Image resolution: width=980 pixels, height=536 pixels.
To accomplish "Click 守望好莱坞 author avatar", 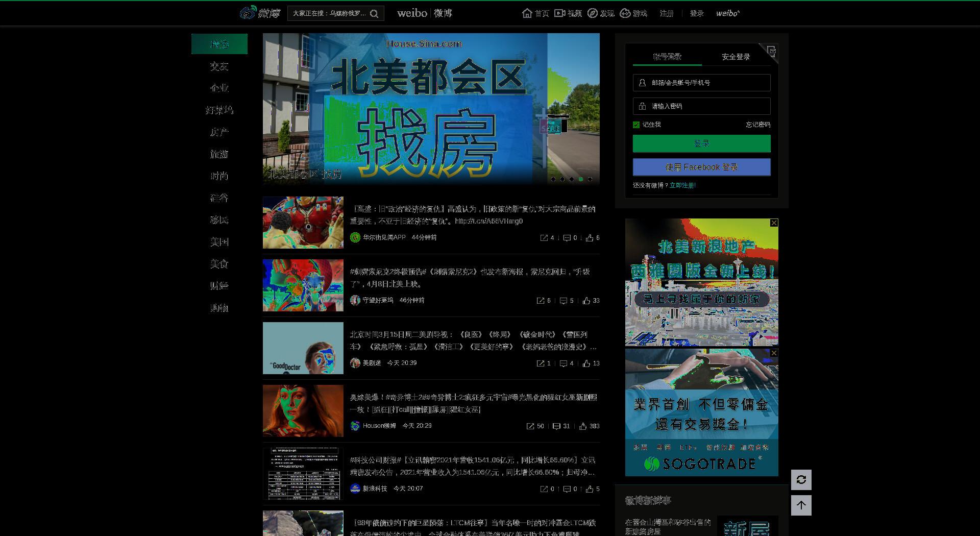I will tap(355, 300).
